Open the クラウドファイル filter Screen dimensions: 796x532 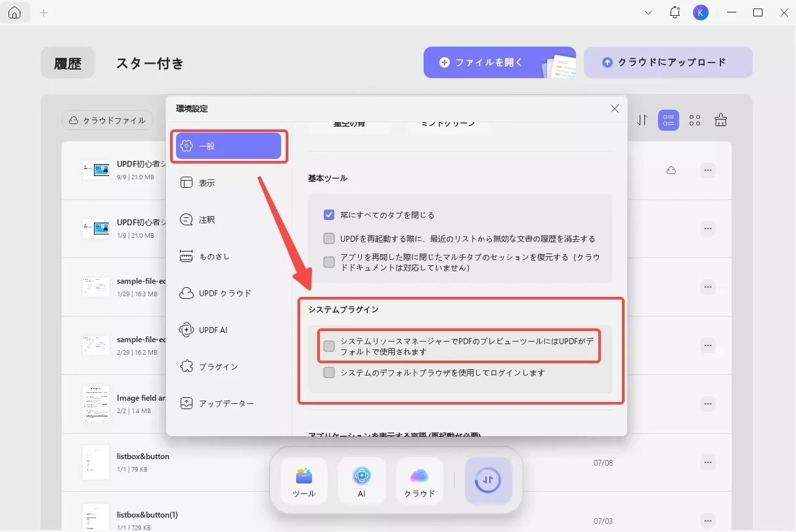coord(108,120)
